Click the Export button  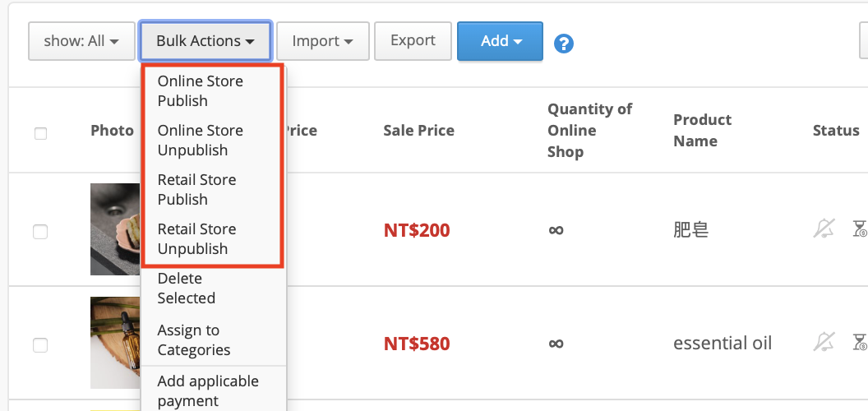point(413,41)
